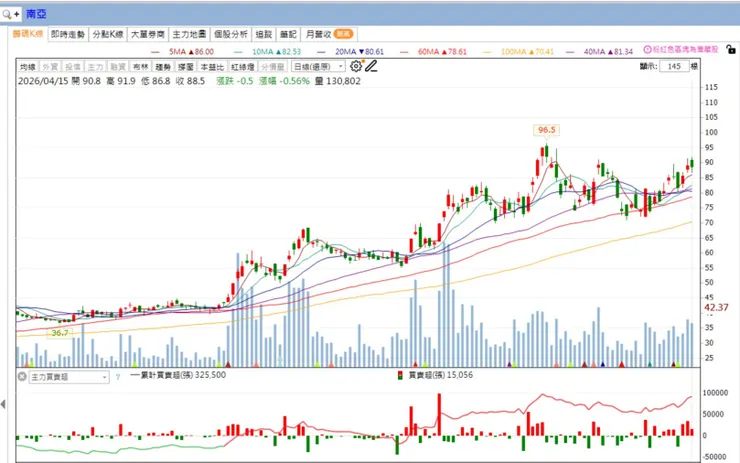Viewport: 740px width, 463px height.
Task: Open help question mark beside 主力買賣超
Action: point(118,377)
